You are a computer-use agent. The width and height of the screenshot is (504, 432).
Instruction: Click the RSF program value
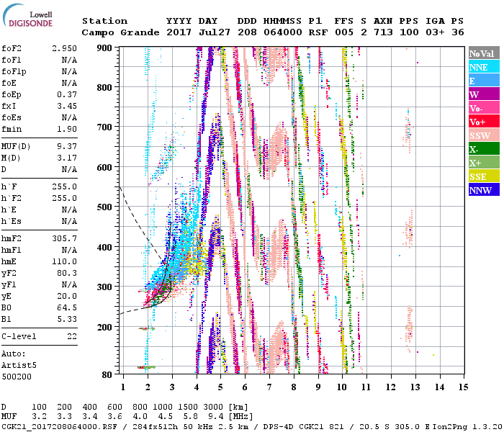318,32
